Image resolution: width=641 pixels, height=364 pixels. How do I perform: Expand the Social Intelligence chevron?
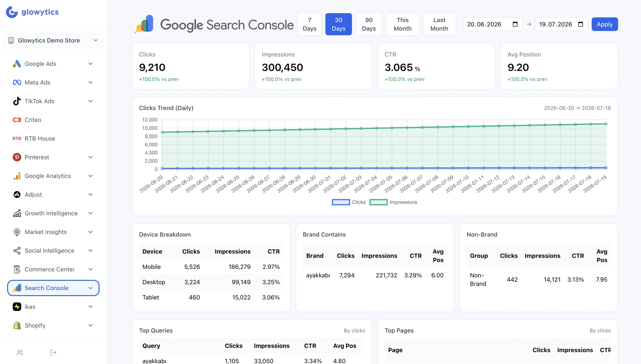tap(90, 251)
